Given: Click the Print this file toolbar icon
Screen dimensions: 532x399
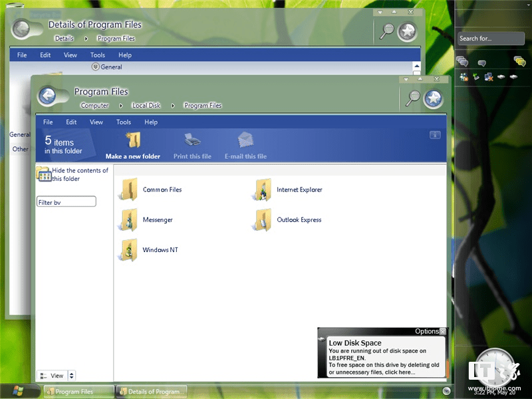Looking at the screenshot, I should pyautogui.click(x=192, y=142).
